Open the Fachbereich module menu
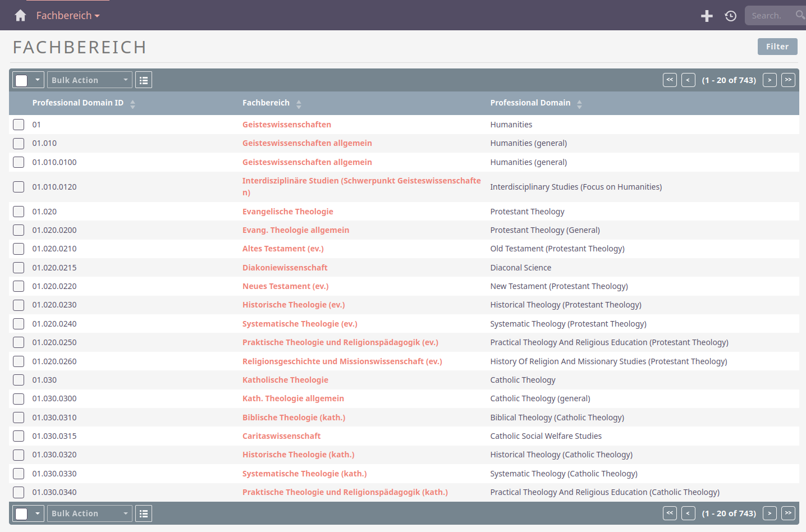The image size is (806, 532). [67, 16]
